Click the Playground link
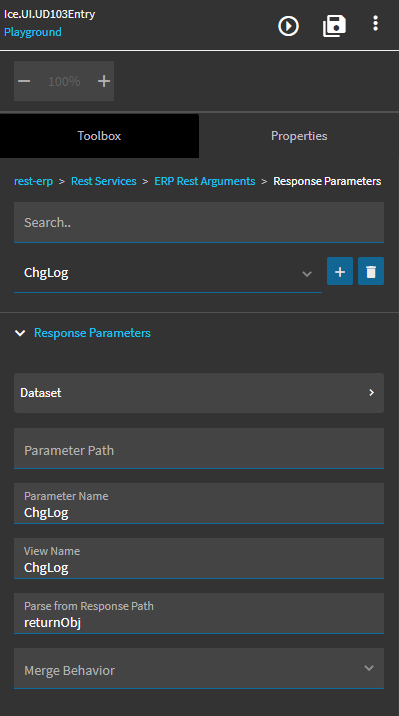This screenshot has width=399, height=716. (33, 32)
